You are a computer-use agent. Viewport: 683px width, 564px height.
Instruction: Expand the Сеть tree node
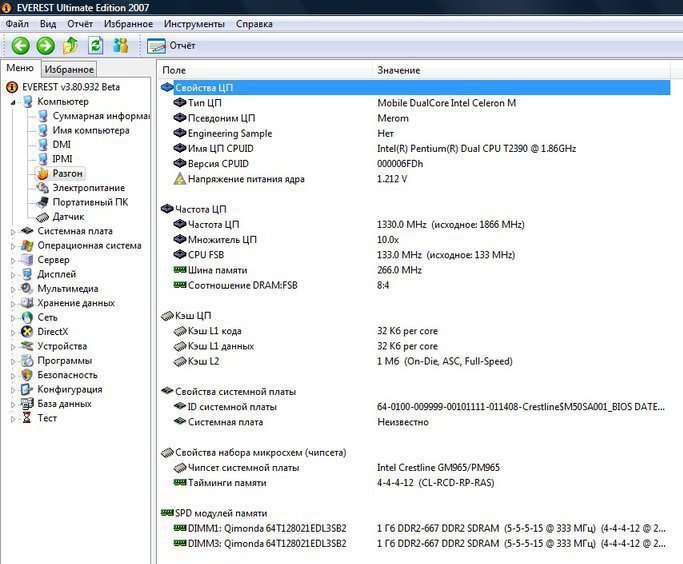[x=13, y=318]
